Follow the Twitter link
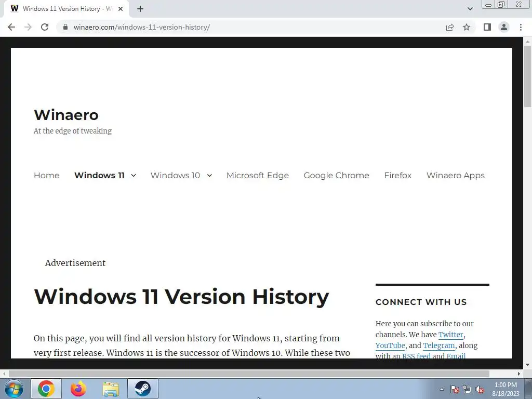Viewport: 532px width, 399px height. coord(450,335)
